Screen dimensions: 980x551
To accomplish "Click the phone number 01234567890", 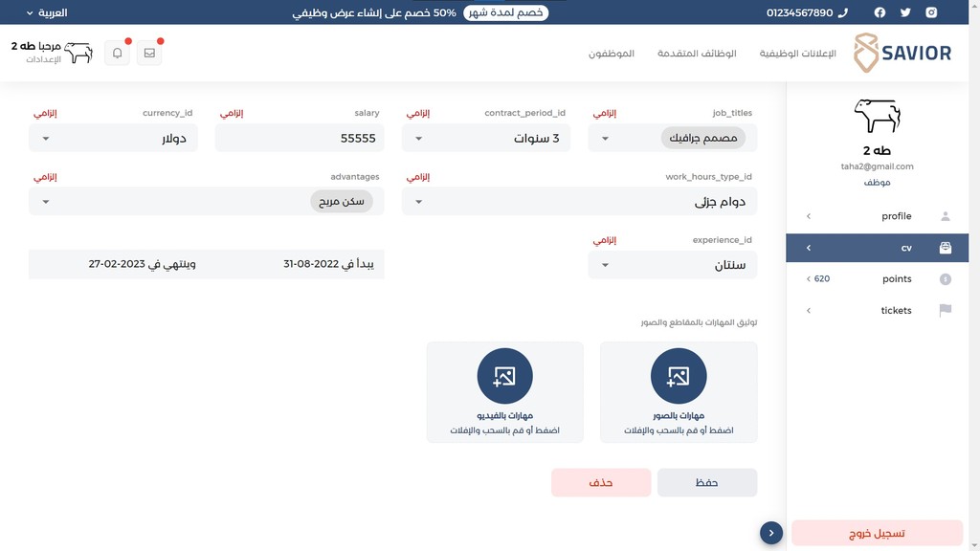I will tap(799, 12).
